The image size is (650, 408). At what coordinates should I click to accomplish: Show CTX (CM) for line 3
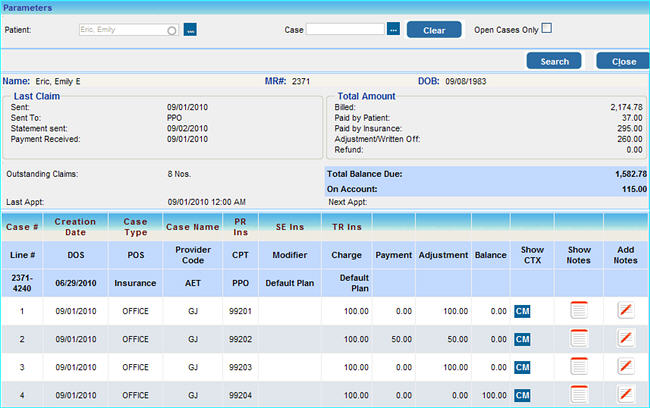pos(522,367)
